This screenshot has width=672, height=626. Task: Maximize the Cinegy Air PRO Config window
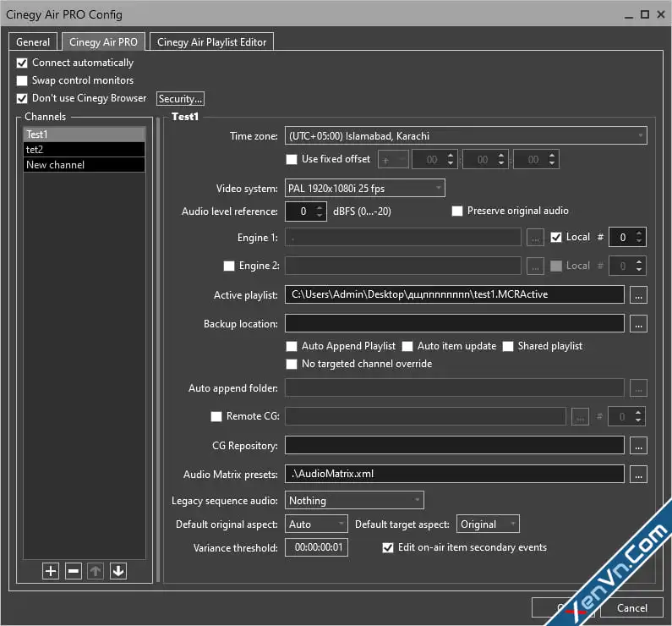[x=645, y=14]
